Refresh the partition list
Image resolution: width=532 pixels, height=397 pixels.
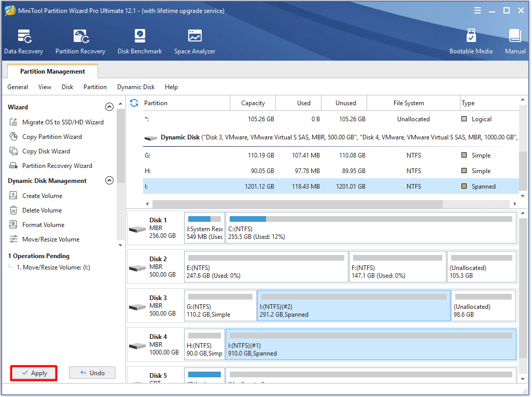click(134, 103)
